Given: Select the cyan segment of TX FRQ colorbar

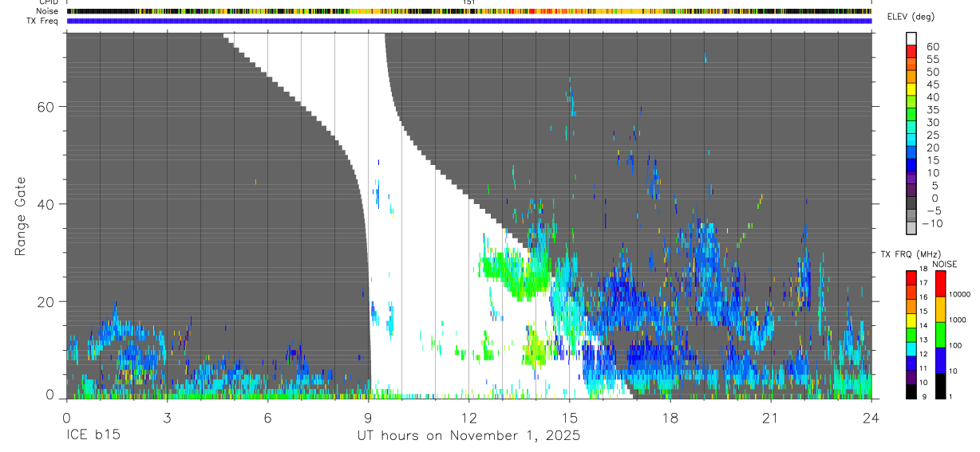Looking at the screenshot, I should click(911, 348).
